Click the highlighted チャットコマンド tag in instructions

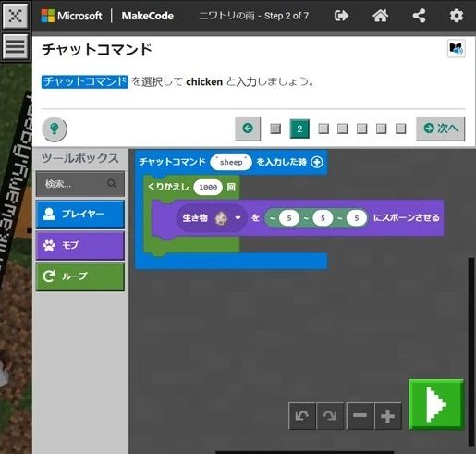(x=85, y=81)
